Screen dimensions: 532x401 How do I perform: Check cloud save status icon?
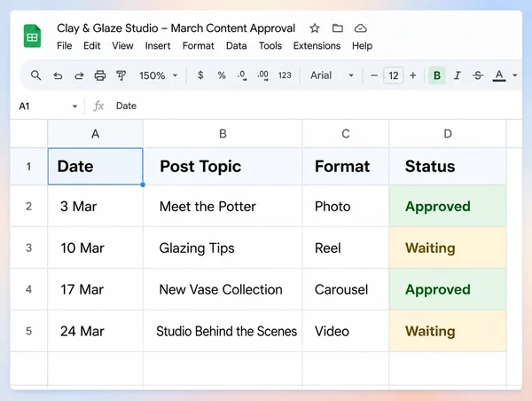coord(360,28)
